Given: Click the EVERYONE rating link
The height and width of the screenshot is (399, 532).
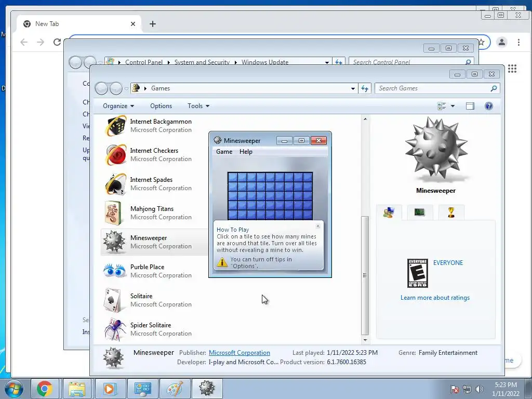Looking at the screenshot, I should [x=448, y=263].
